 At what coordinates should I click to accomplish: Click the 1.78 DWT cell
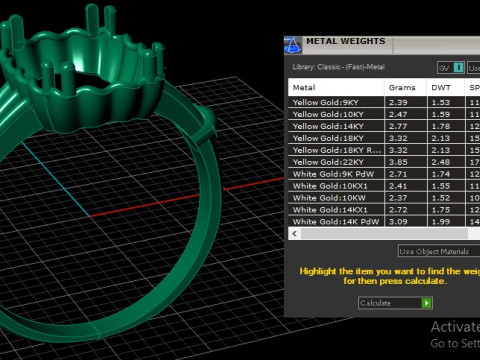446,126
